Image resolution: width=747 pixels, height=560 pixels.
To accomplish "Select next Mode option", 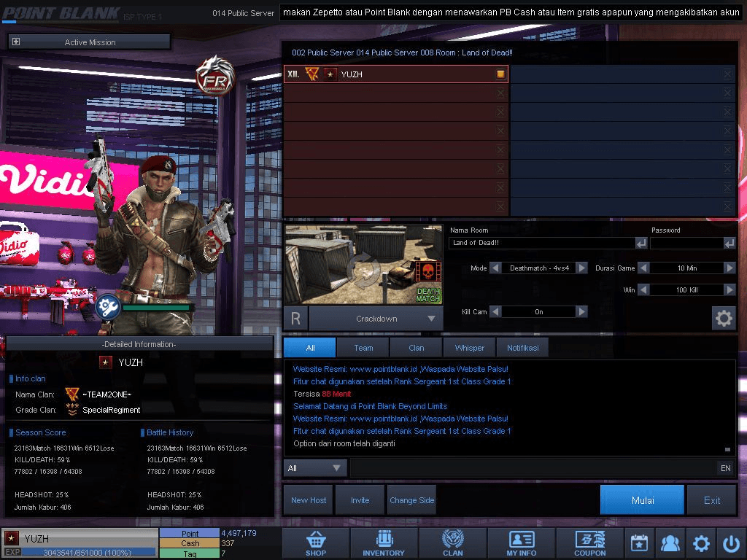I will (581, 268).
